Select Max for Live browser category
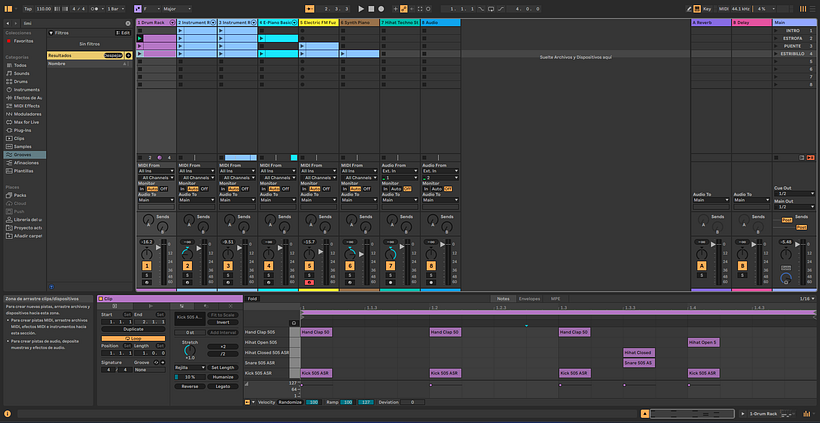 coord(27,121)
